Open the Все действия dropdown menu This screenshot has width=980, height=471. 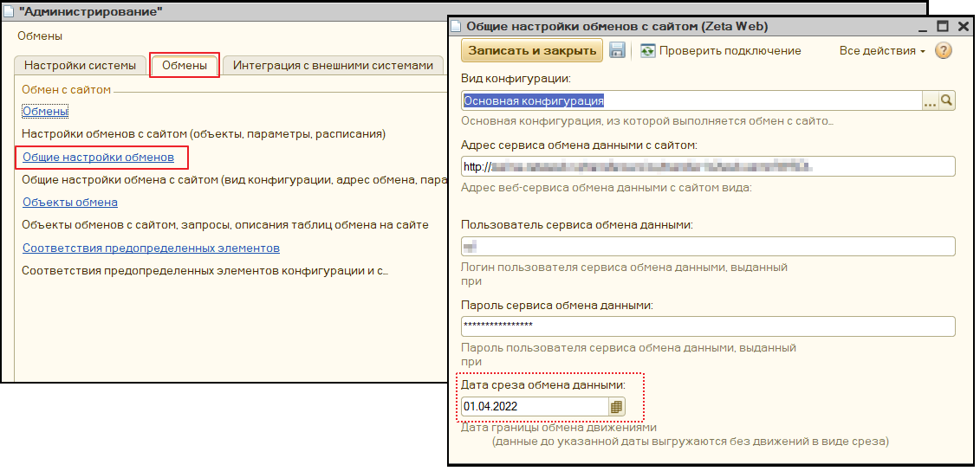pyautogui.click(x=882, y=50)
